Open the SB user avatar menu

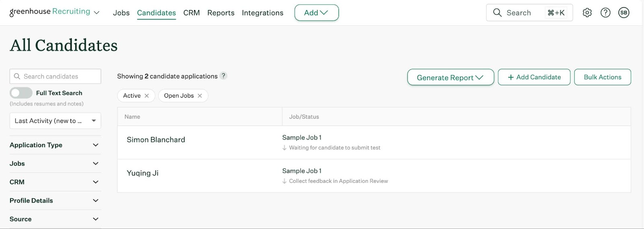click(623, 13)
